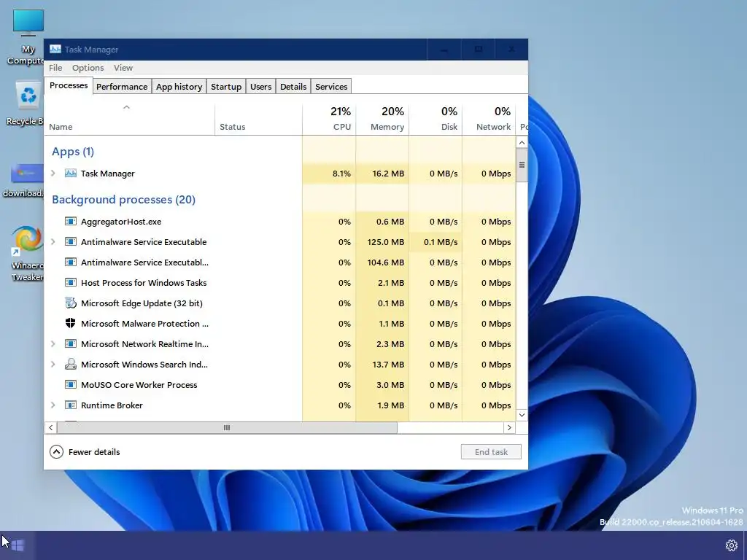The image size is (747, 560).
Task: Click the Background processes (20) group header
Action: click(123, 200)
